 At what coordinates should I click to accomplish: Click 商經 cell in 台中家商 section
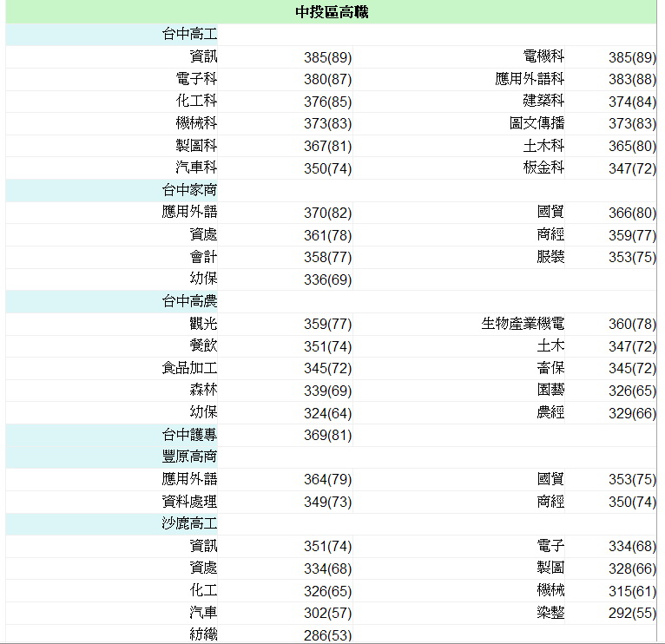550,234
